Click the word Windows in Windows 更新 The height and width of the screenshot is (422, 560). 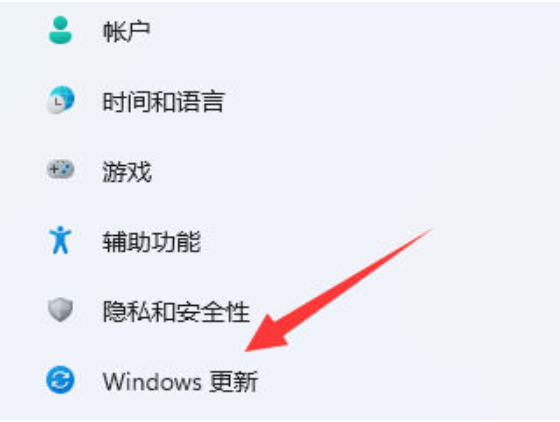coord(152,381)
